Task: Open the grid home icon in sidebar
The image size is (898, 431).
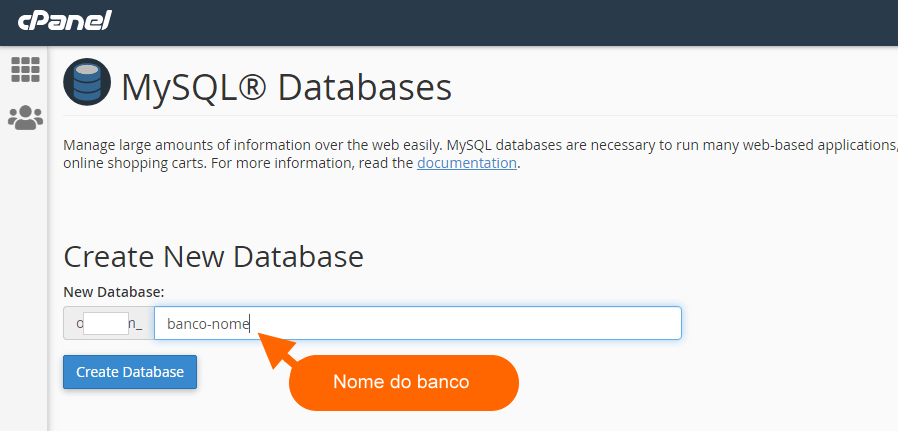Action: coord(26,70)
